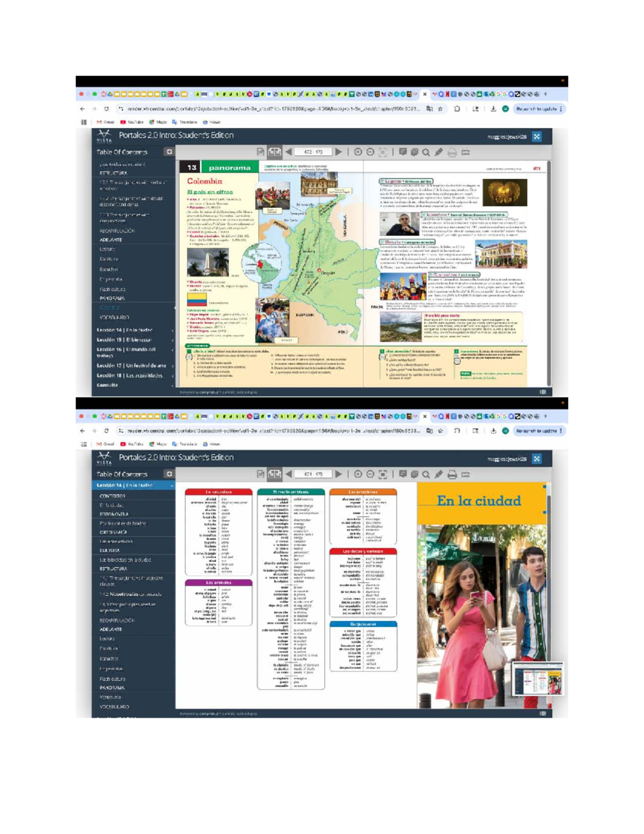The height and width of the screenshot is (834, 644).
Task: Bookmark page with star in top browser
Action: [x=441, y=108]
